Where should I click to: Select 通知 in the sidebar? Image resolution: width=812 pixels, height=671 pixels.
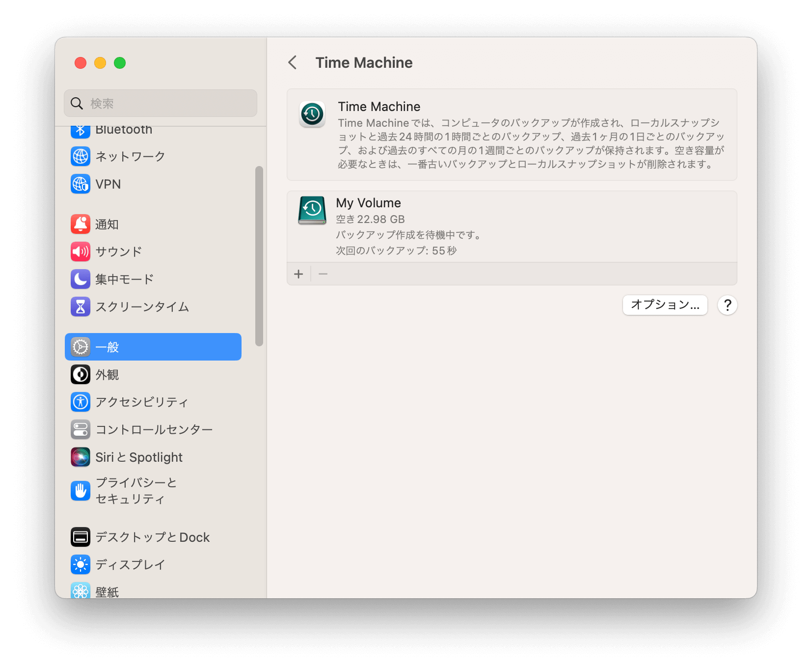coord(153,224)
